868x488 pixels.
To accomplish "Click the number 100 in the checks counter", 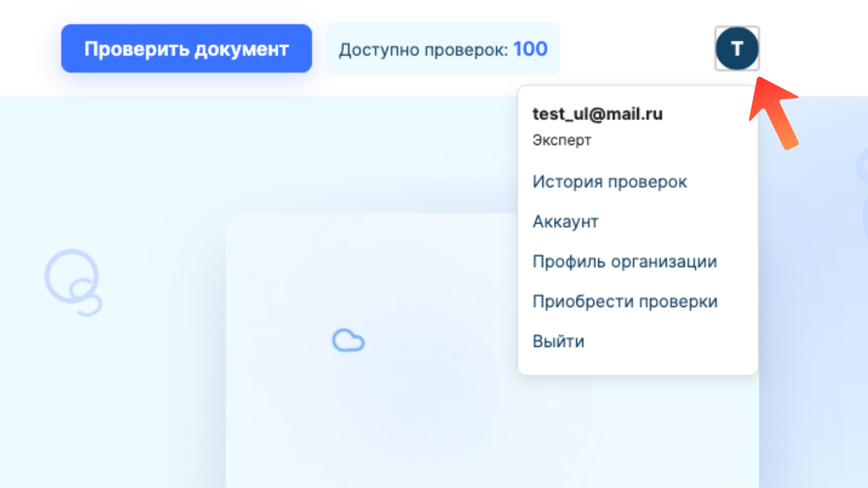I will tap(530, 49).
